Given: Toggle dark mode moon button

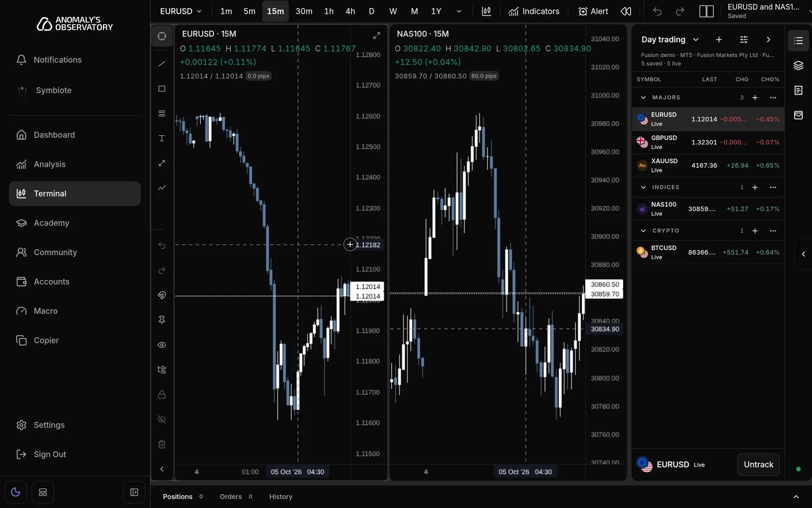Looking at the screenshot, I should click(x=16, y=492).
